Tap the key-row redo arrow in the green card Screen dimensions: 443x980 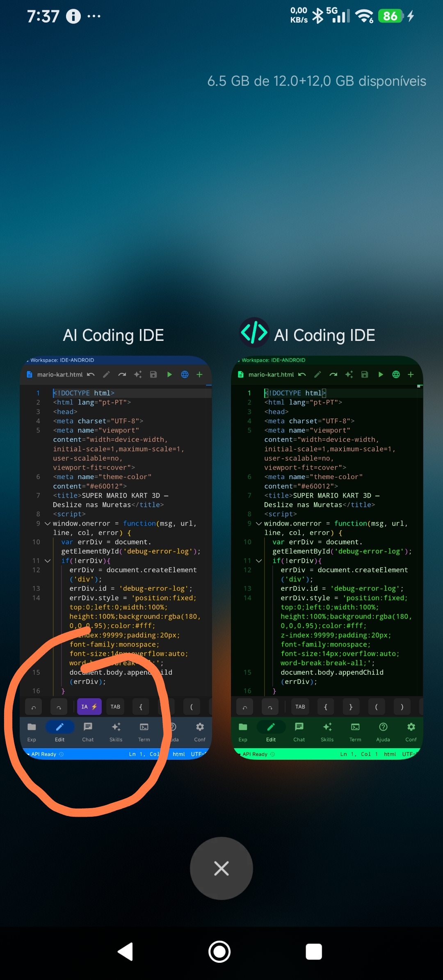[x=270, y=707]
